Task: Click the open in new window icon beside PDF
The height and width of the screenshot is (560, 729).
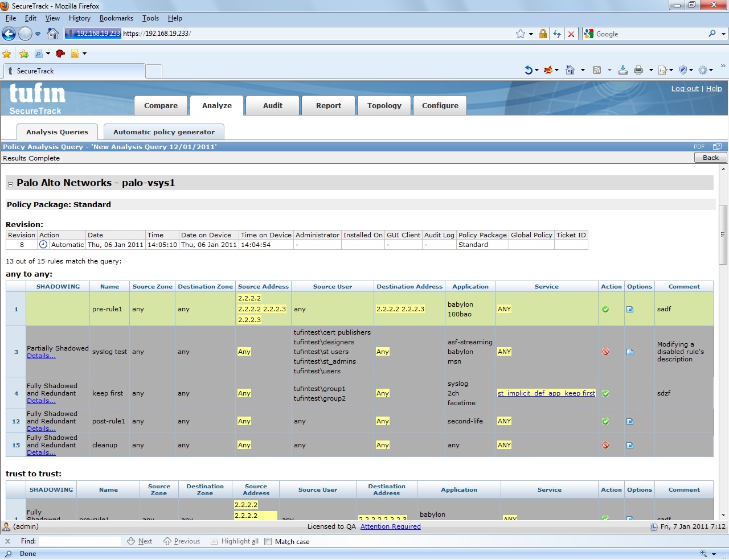Action: [717, 147]
